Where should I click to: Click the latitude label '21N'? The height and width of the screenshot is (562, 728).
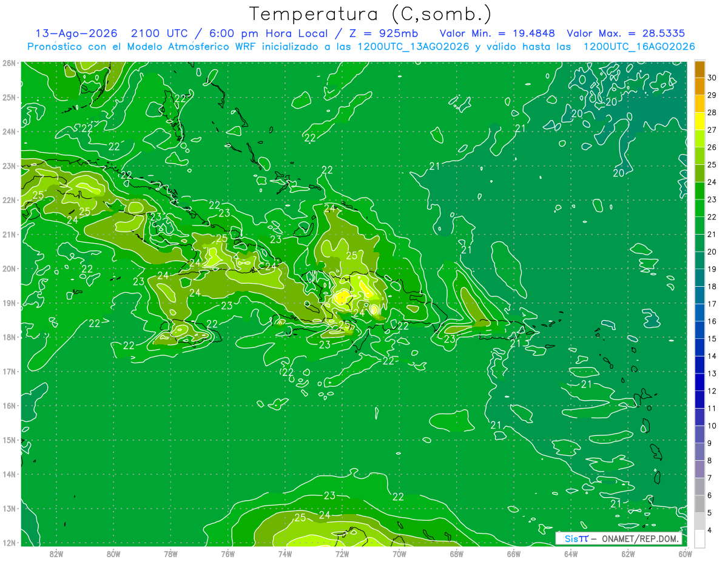pos(8,234)
